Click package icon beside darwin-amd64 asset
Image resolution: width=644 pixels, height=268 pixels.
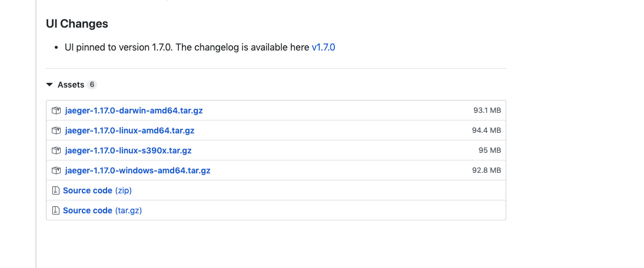pos(57,110)
